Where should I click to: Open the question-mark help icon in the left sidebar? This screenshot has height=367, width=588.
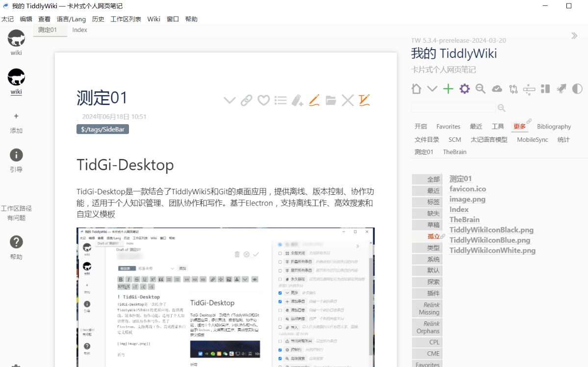[16, 242]
